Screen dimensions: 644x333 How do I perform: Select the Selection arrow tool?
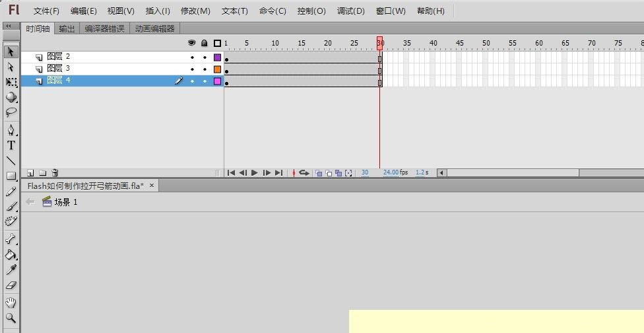tap(11, 52)
